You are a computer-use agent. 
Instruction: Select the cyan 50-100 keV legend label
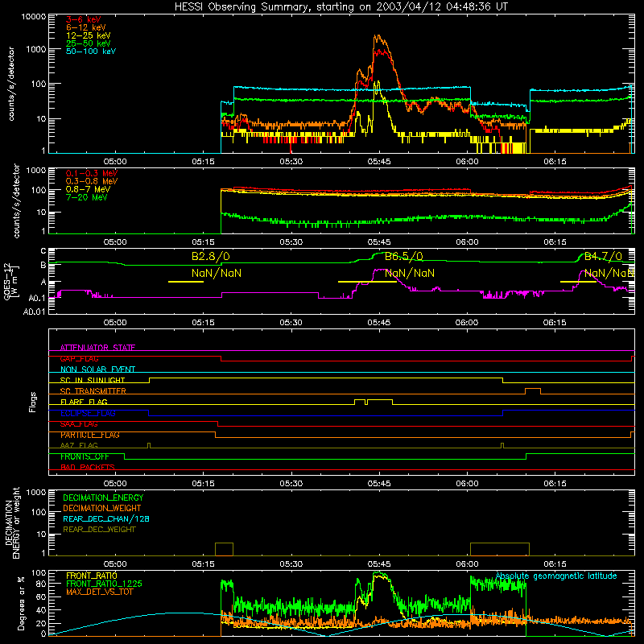[x=91, y=52]
